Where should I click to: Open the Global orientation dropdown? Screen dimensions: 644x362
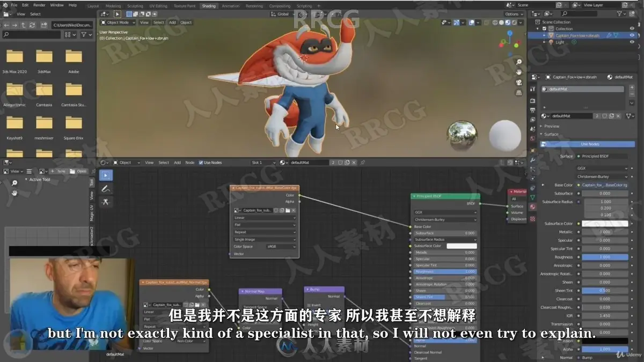pyautogui.click(x=282, y=14)
